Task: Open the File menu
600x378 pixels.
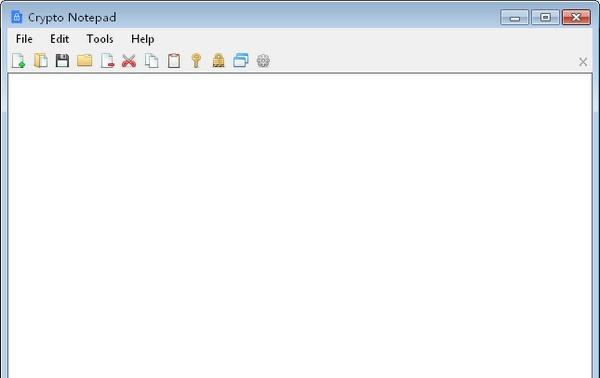Action: click(24, 39)
